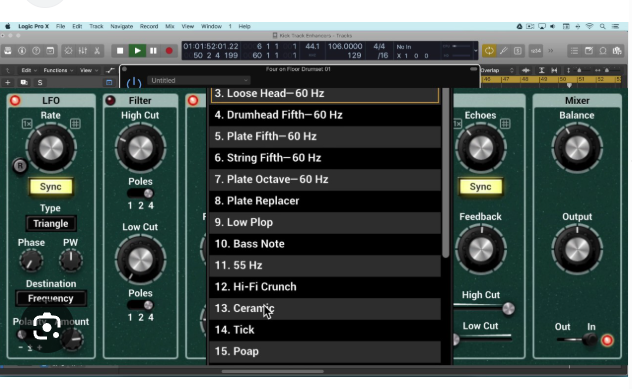Click the LFO retrigger R button
The height and width of the screenshot is (389, 632).
20,166
